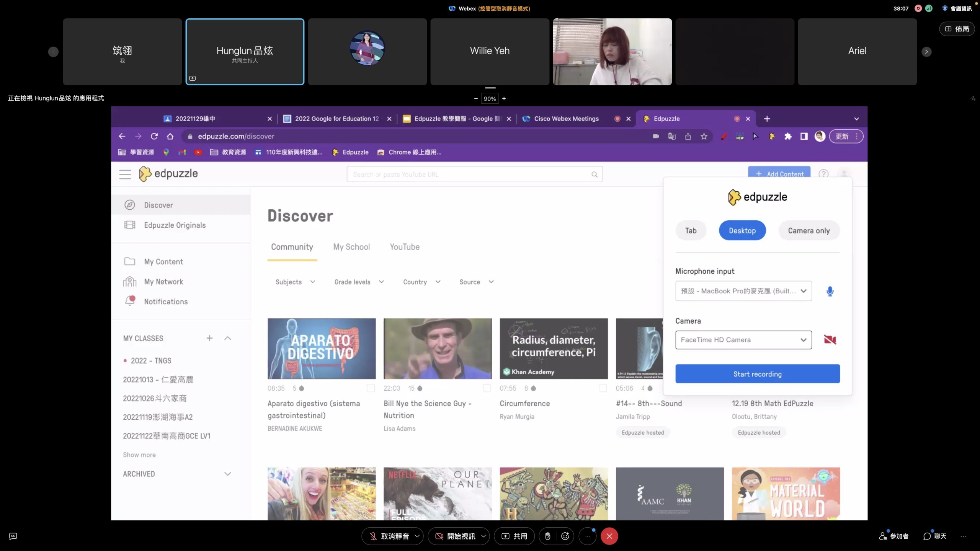The width and height of the screenshot is (980, 551).
Task: Click the zoom in plus next to 90%
Action: coord(504,98)
